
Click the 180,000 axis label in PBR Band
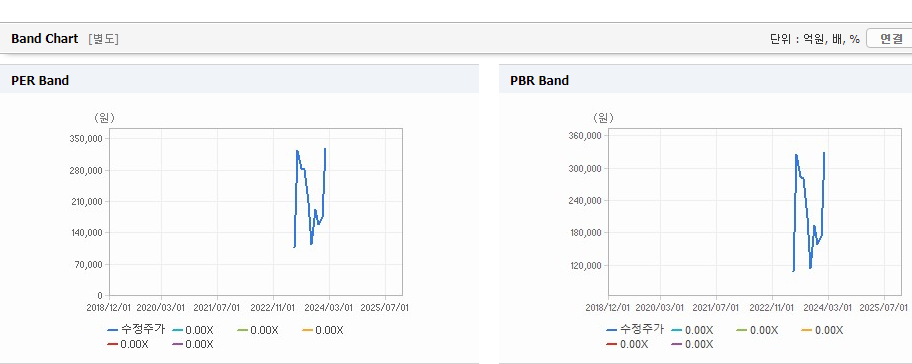(585, 233)
